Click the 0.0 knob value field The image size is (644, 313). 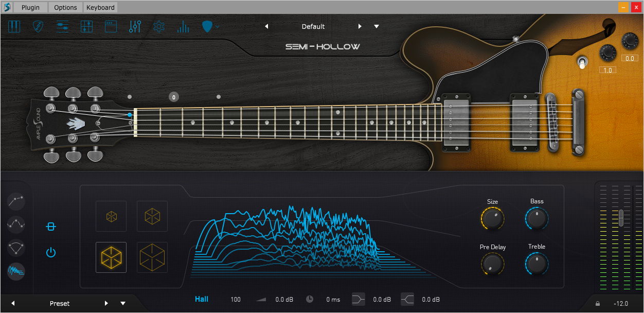click(630, 58)
